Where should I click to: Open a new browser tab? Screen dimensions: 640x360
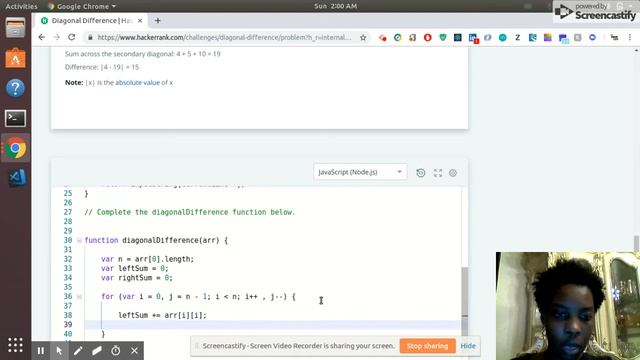tap(158, 20)
